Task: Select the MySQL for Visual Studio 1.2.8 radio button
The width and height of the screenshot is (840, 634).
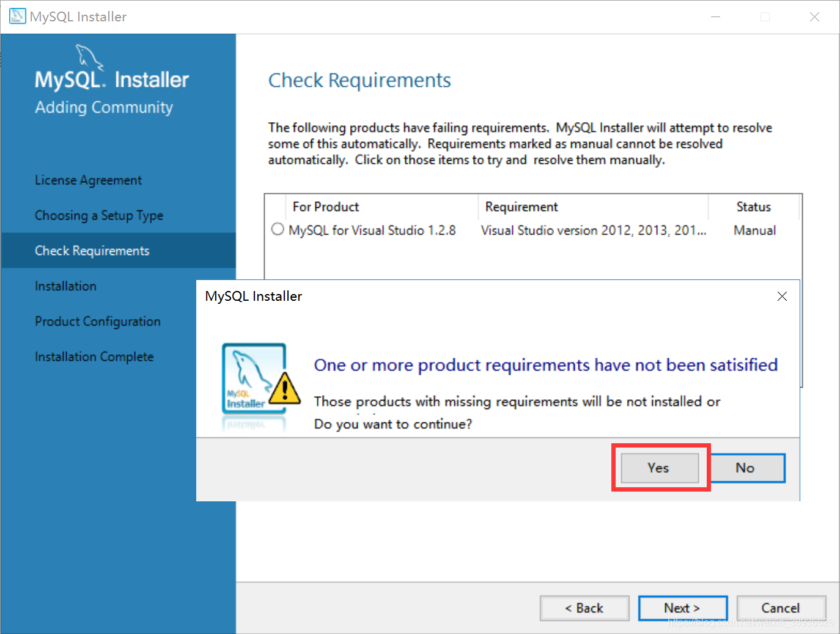Action: coord(278,229)
